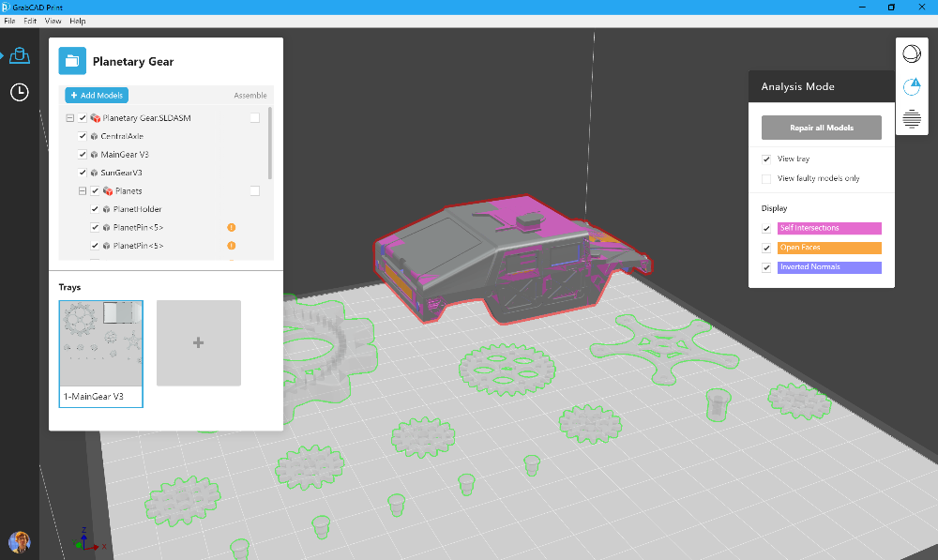
Task: Click the CentralAxle part icon
Action: click(x=94, y=136)
